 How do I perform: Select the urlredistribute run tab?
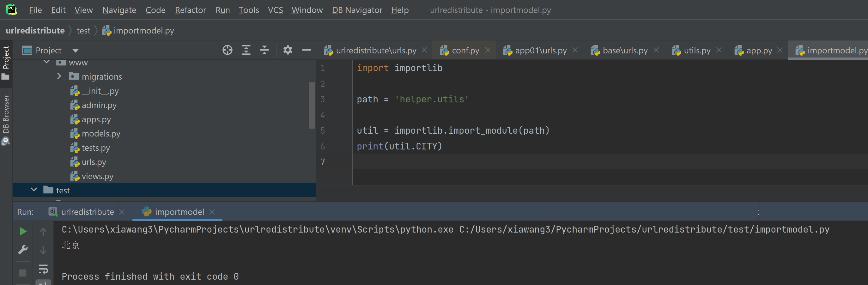(x=87, y=212)
